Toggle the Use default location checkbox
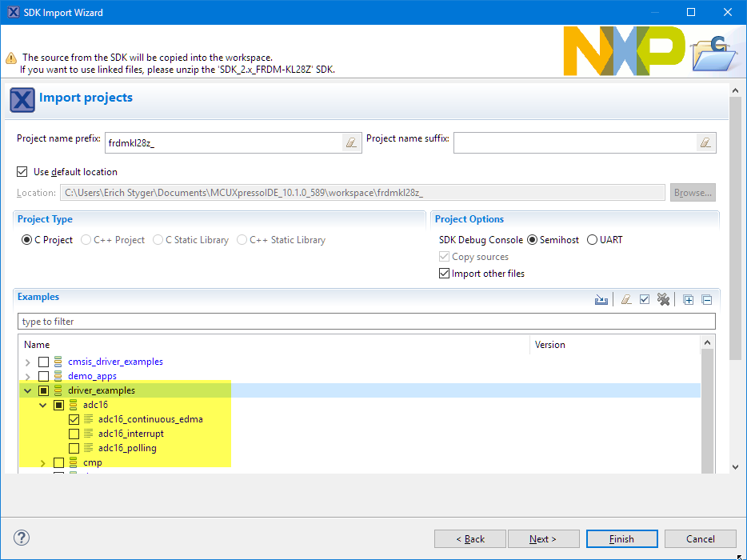The width and height of the screenshot is (747, 560). point(22,171)
